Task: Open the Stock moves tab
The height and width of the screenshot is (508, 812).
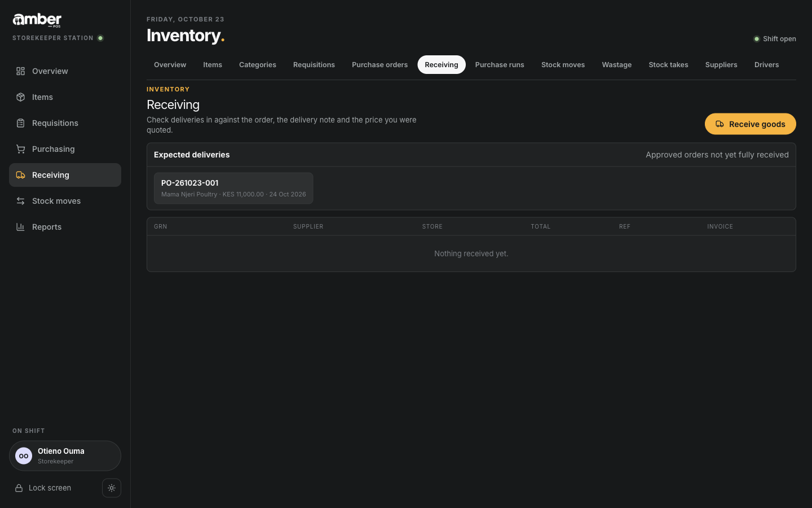Action: (563, 65)
